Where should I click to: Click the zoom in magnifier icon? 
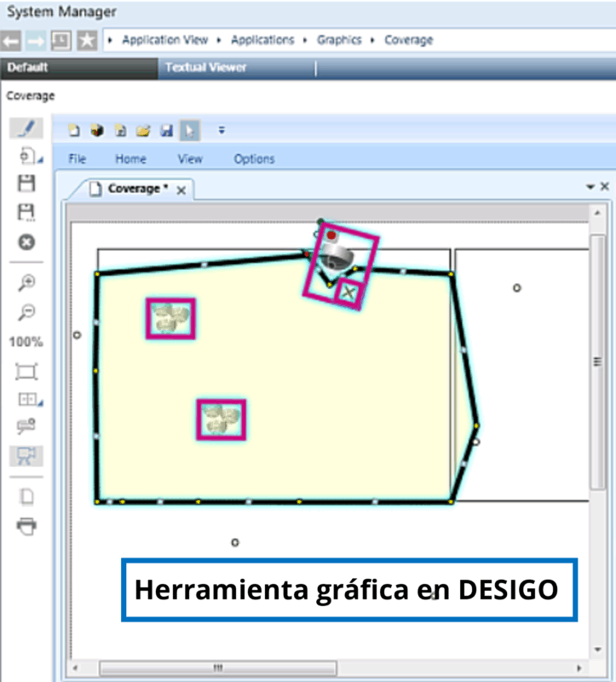pyautogui.click(x=27, y=284)
